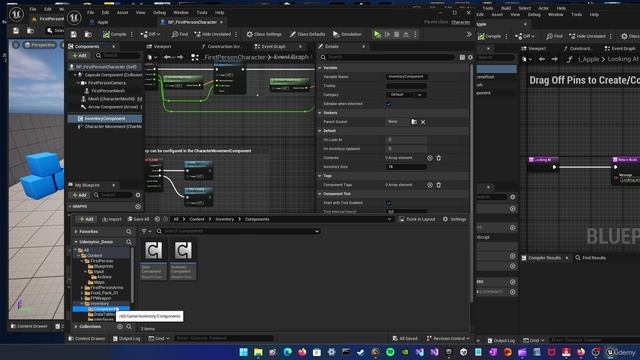
Task: Toggle Hide Unrelated in main toolbar
Action: pyautogui.click(x=212, y=34)
